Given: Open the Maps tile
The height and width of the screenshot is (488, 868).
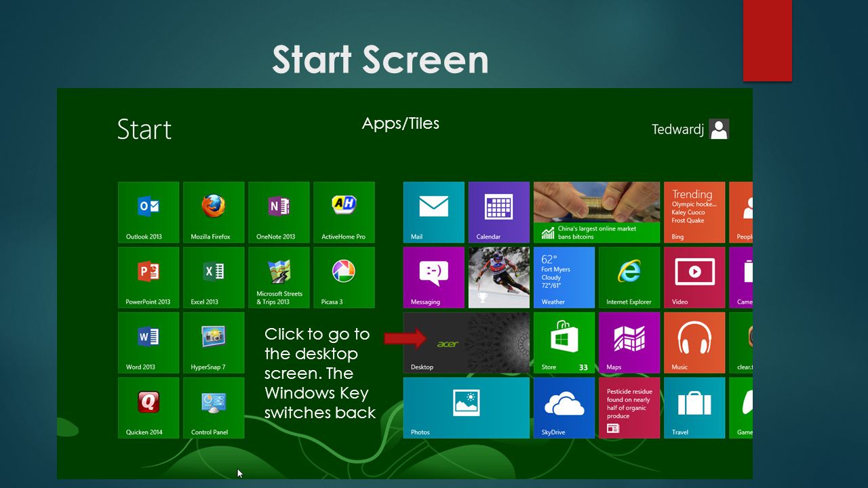Looking at the screenshot, I should [x=629, y=342].
